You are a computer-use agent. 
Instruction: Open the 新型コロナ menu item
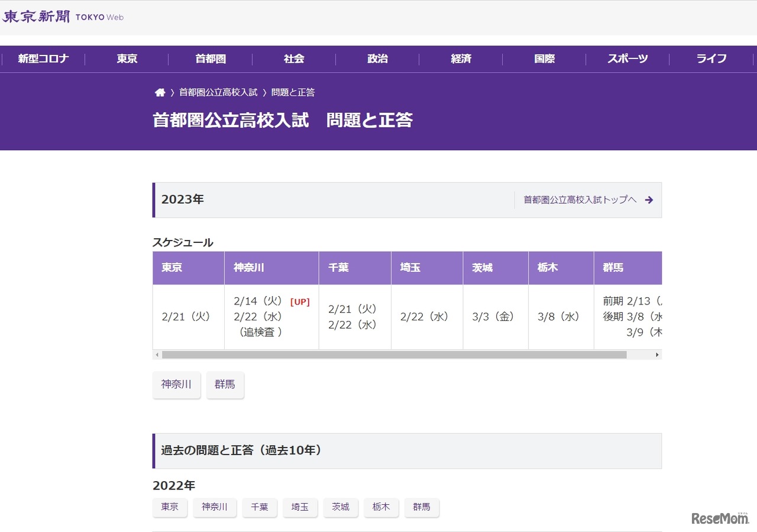tap(42, 59)
